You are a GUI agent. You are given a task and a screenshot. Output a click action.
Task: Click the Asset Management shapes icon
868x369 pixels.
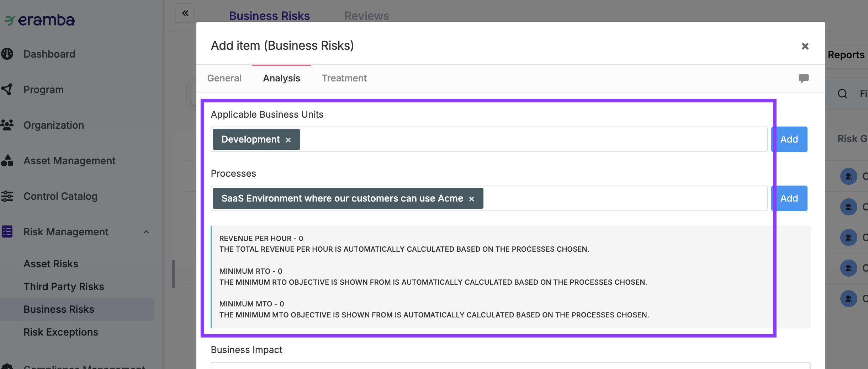coord(7,161)
